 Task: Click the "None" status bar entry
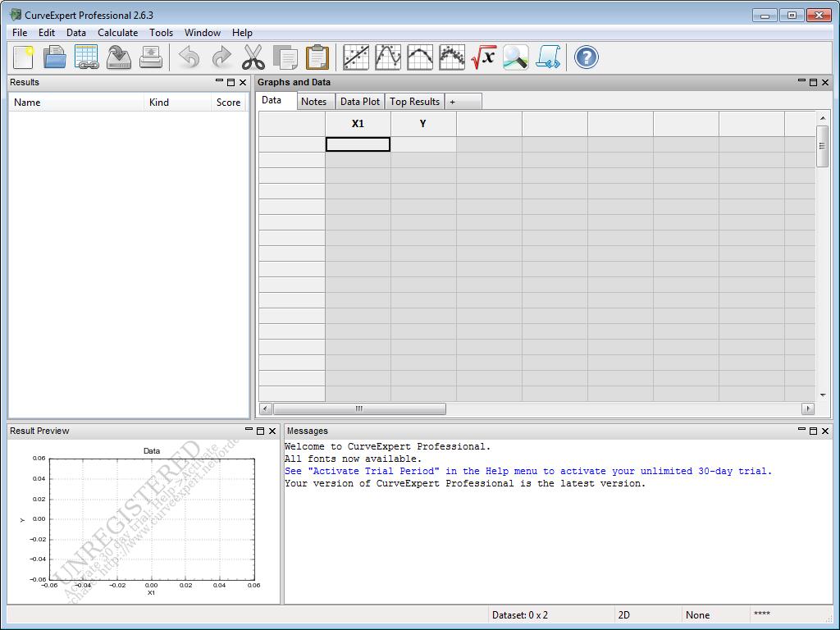[x=697, y=615]
